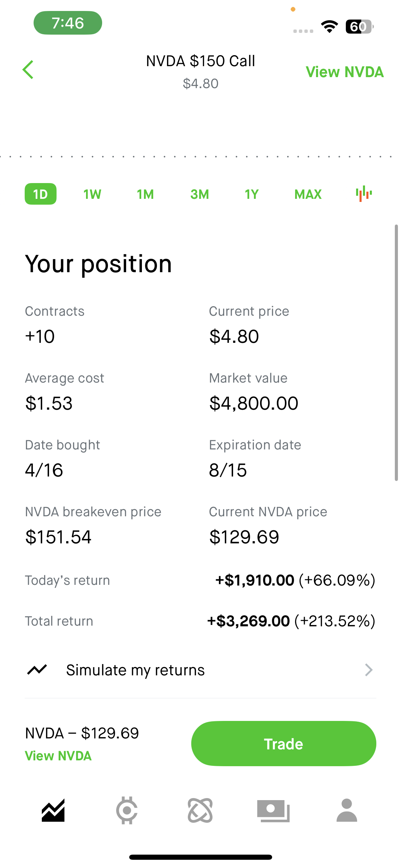Open the crypto tab icon
Viewport: 401px width, 868px height.
pos(127,810)
